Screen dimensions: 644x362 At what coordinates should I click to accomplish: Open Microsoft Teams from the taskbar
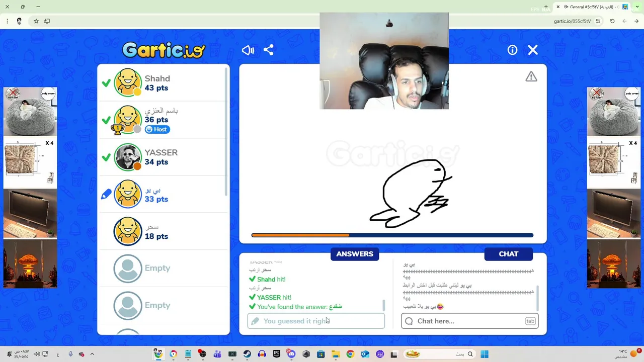[217, 354]
